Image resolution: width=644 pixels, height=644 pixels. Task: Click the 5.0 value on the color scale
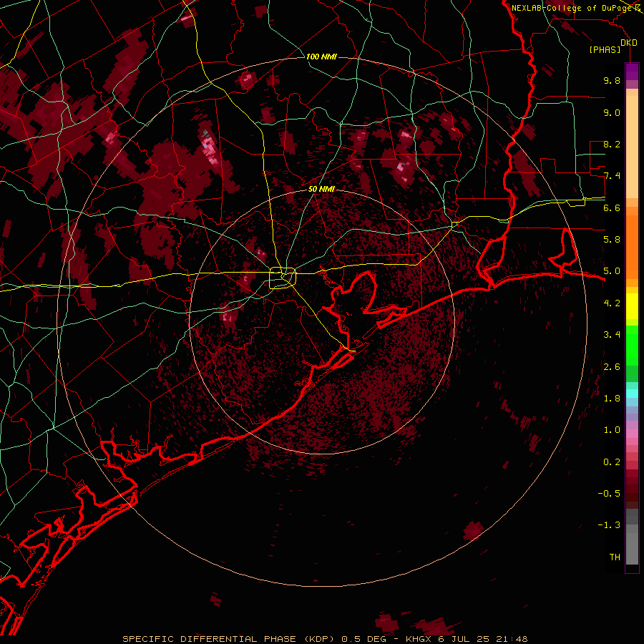[x=612, y=271]
